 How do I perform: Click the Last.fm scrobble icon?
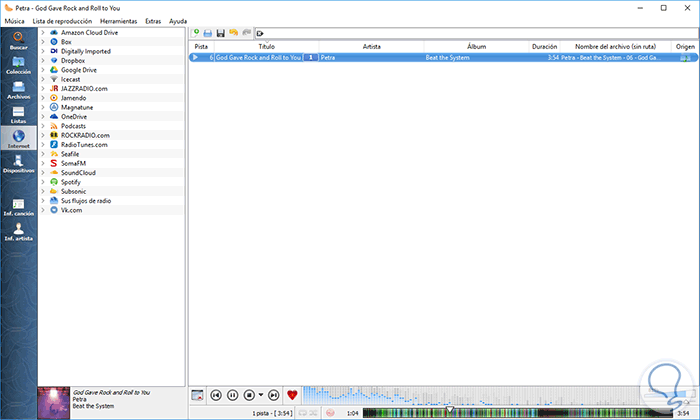click(x=330, y=413)
